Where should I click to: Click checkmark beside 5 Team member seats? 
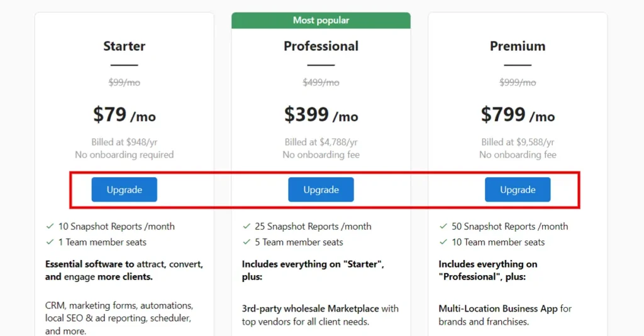[x=247, y=242]
